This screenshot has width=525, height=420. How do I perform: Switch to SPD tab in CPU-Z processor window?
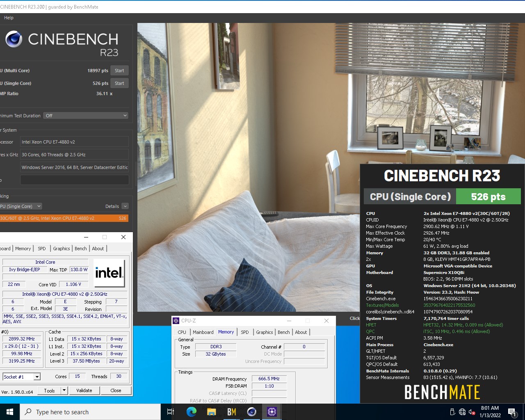[42, 249]
